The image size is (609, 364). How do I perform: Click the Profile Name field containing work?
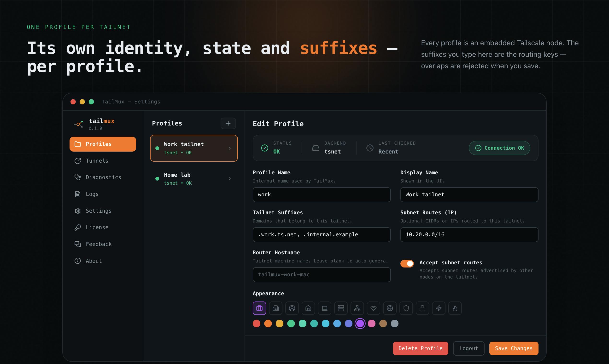pos(322,194)
